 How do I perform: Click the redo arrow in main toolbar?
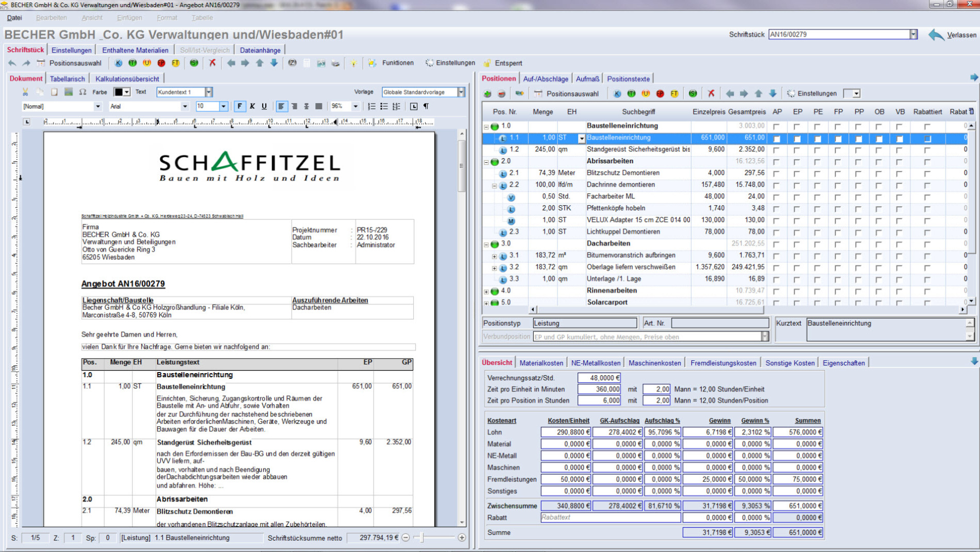tap(26, 63)
